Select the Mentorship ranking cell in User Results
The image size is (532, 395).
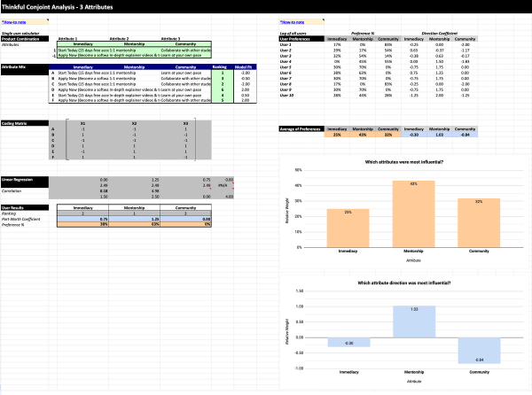(135, 213)
